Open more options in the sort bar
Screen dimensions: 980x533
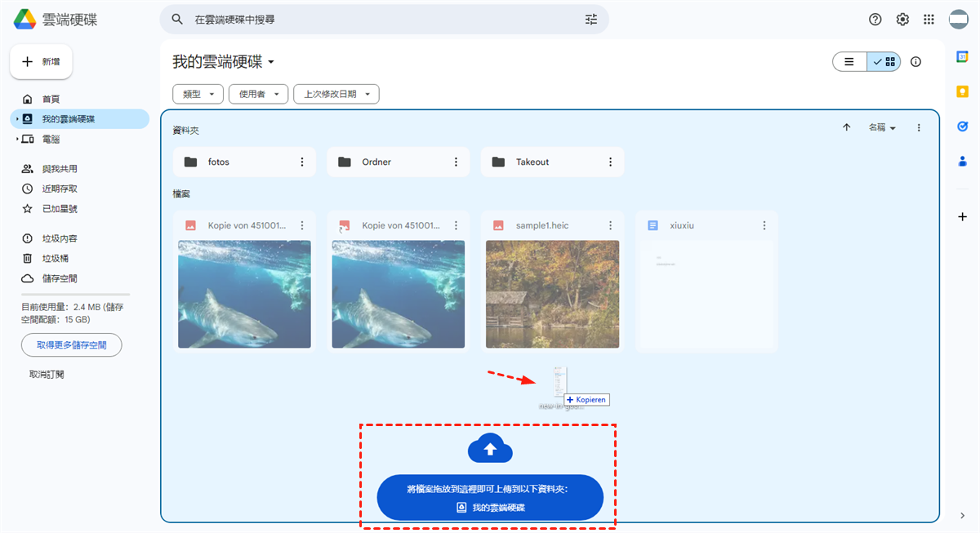coord(919,127)
